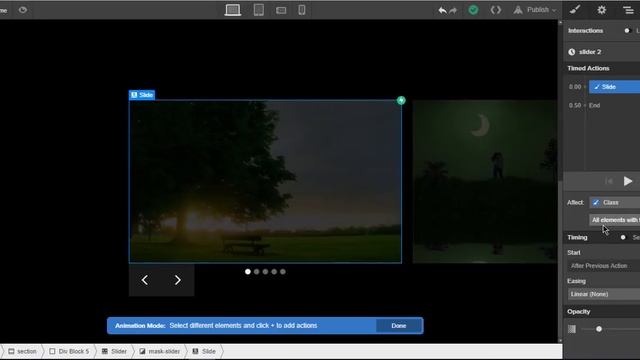Play the animation preview
The image size is (640, 360).
coord(628,181)
